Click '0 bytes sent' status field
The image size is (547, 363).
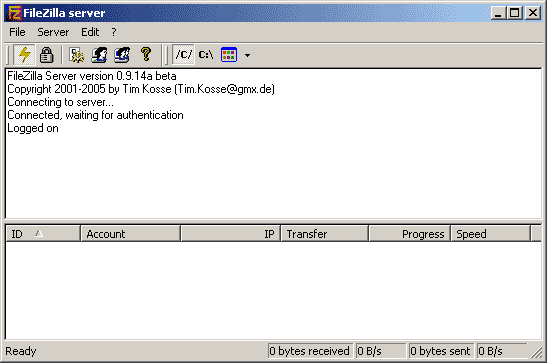point(441,351)
